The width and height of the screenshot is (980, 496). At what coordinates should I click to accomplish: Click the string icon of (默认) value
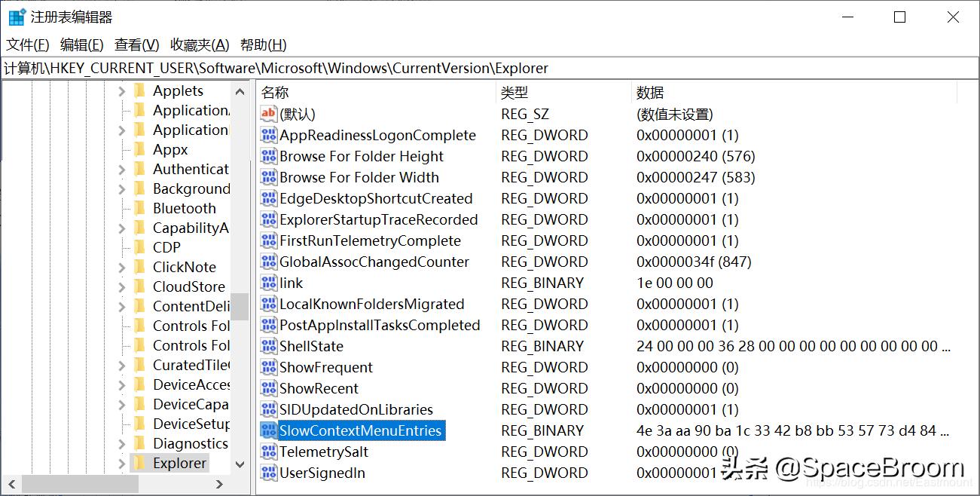click(x=269, y=114)
